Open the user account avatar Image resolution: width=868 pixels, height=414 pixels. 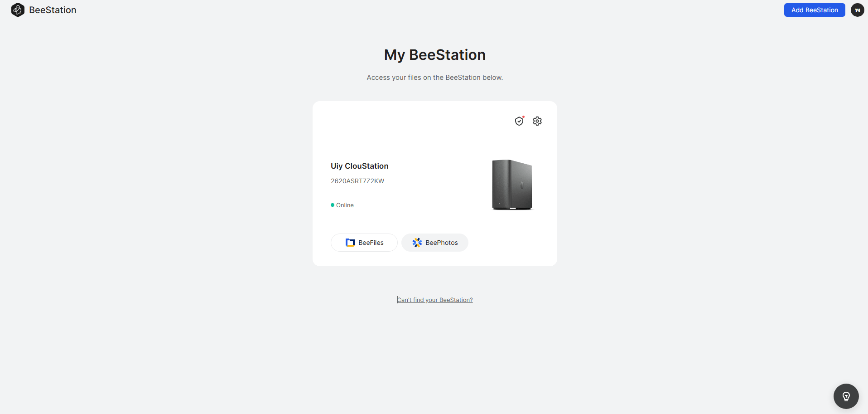(x=857, y=10)
